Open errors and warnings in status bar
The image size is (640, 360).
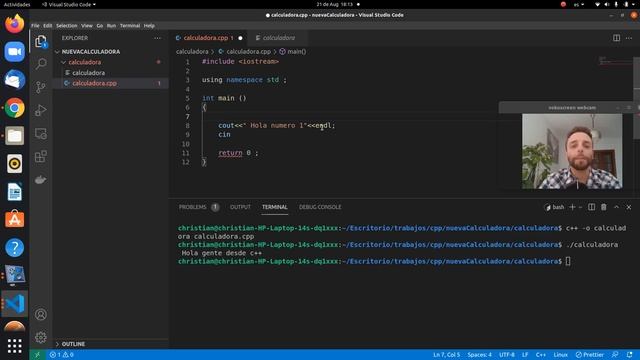(62, 355)
